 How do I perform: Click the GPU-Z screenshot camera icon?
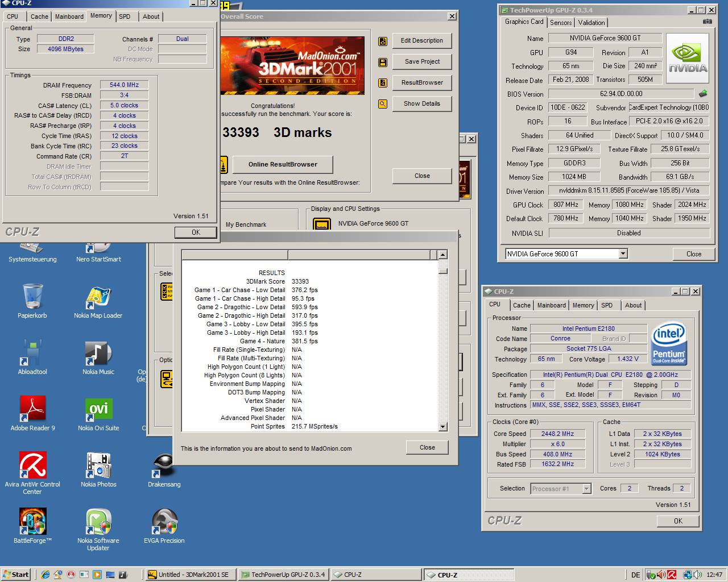point(707,22)
